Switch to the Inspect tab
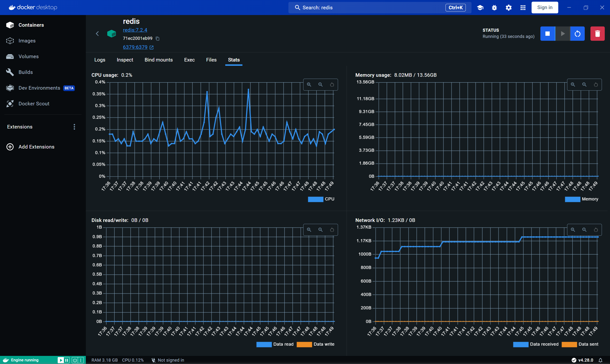 (125, 60)
